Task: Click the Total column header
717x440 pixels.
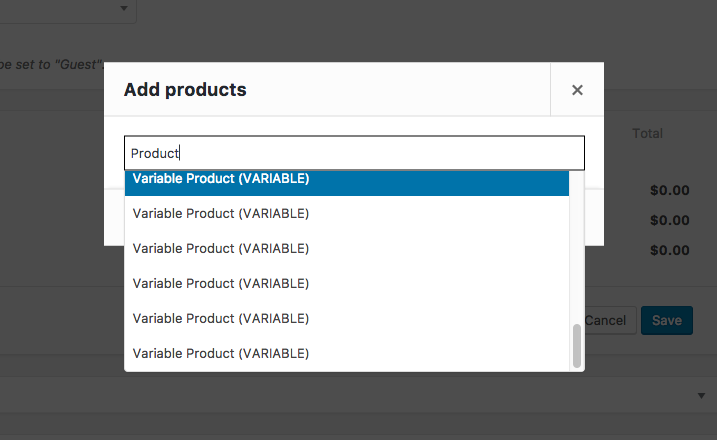Action: [x=647, y=134]
